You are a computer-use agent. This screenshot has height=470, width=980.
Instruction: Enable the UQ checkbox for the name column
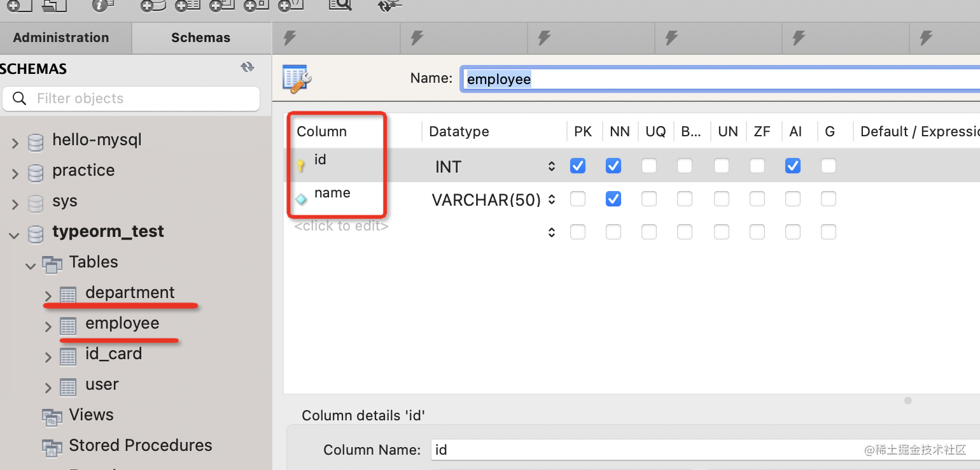[649, 199]
